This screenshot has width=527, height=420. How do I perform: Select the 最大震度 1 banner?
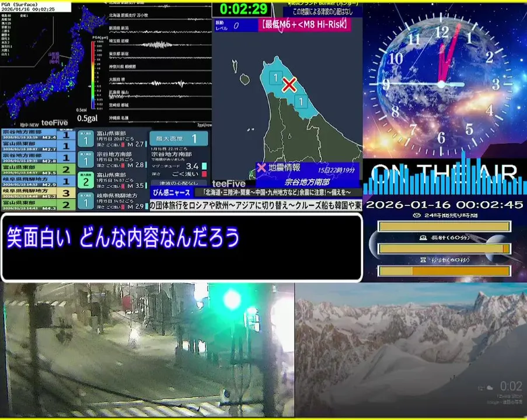coord(179,138)
